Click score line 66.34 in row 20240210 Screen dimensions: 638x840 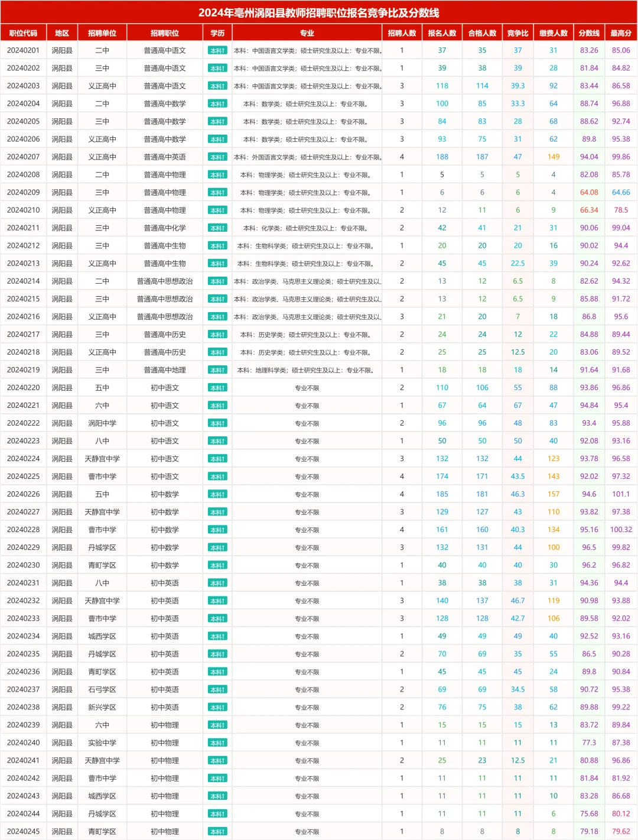(x=589, y=210)
